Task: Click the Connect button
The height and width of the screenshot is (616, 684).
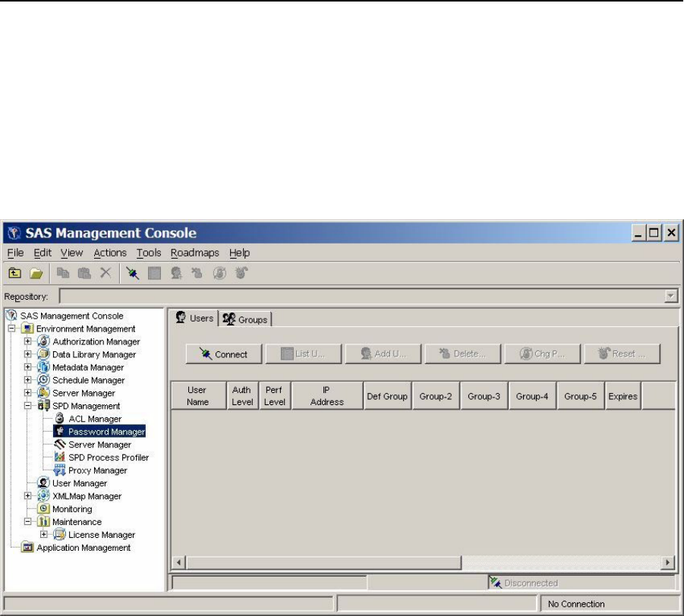Action: 224,354
